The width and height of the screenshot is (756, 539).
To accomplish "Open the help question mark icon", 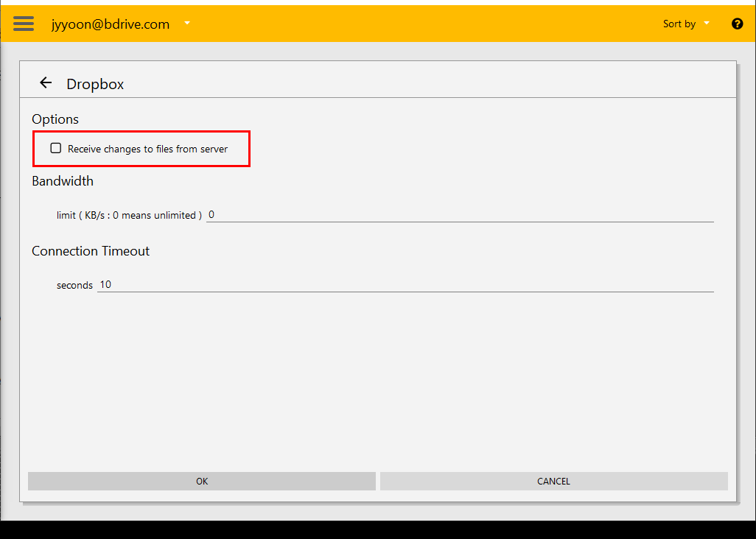I will tap(737, 24).
